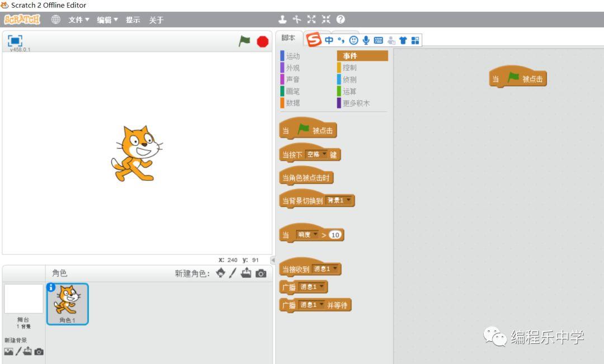Click the Sogou input S logo
Viewport: 604px width, 364px height.
(314, 39)
